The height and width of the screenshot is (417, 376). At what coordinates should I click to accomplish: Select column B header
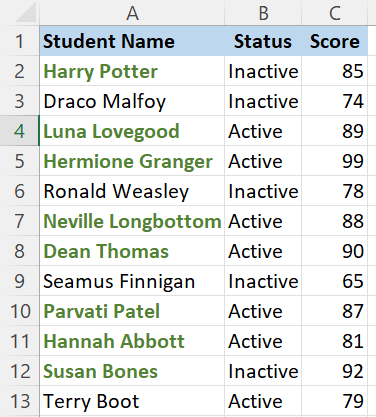[263, 13]
